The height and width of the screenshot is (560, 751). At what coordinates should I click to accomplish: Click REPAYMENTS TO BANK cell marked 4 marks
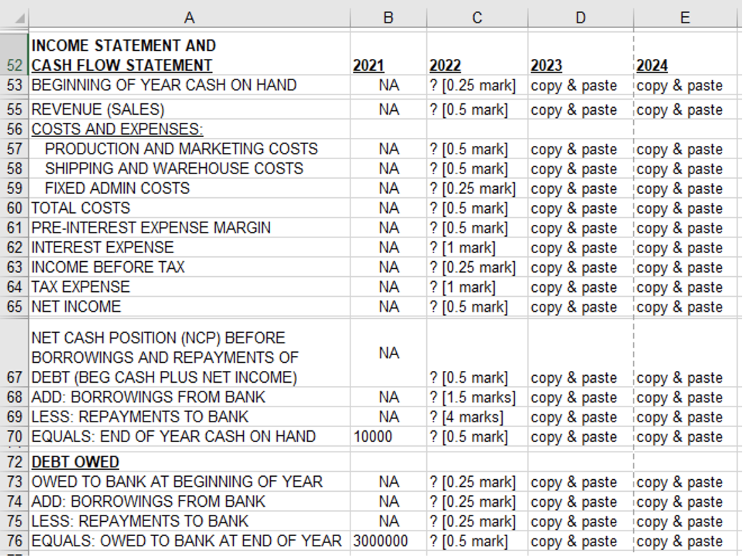477,417
